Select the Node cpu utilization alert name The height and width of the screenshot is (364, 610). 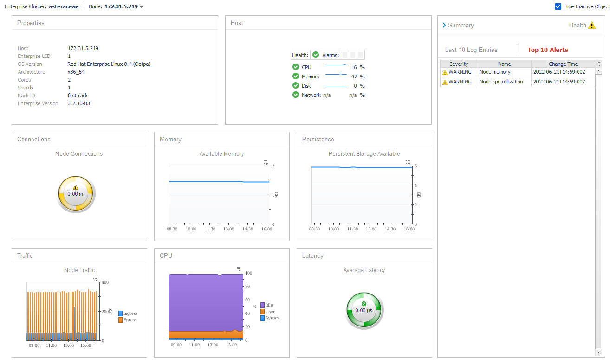pyautogui.click(x=501, y=82)
